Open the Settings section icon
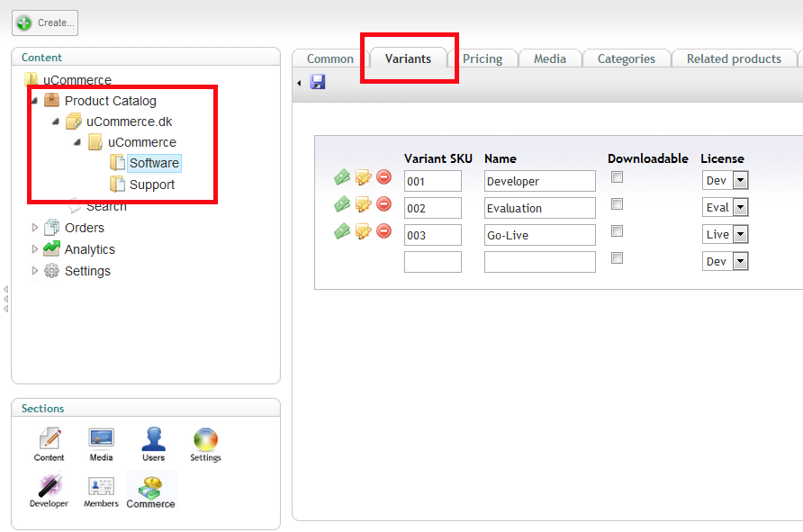This screenshot has height=532, width=803. click(205, 445)
